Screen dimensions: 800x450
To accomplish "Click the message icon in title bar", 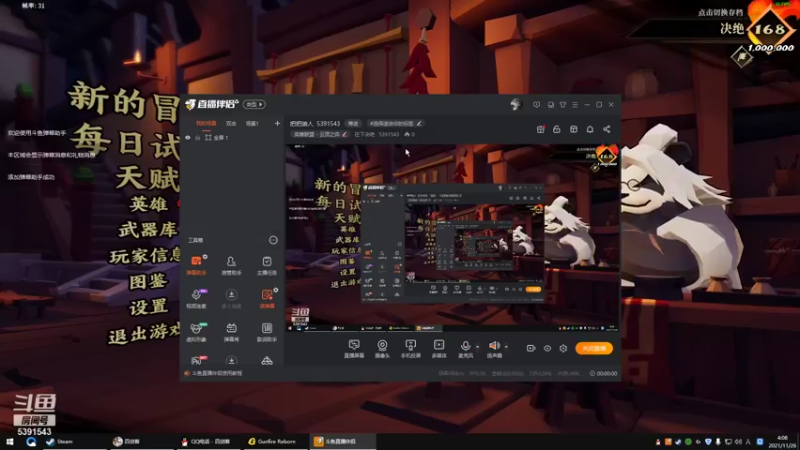I will point(536,105).
